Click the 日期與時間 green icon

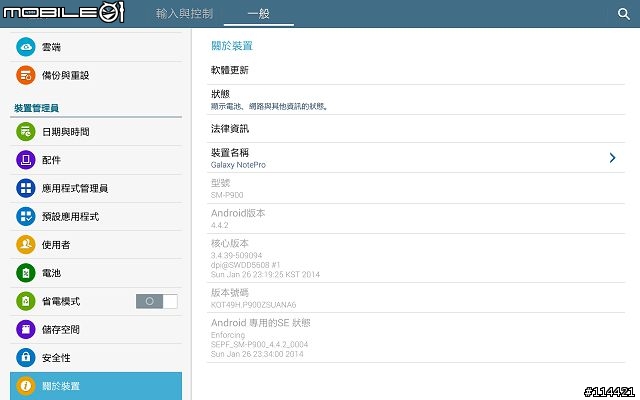coord(26,132)
